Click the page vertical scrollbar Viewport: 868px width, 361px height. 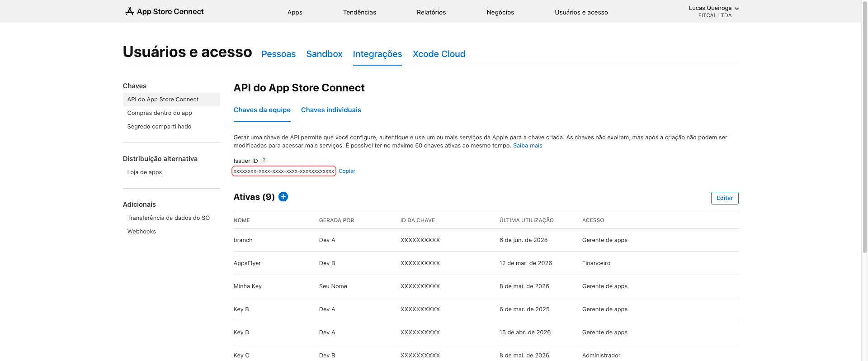[x=865, y=127]
